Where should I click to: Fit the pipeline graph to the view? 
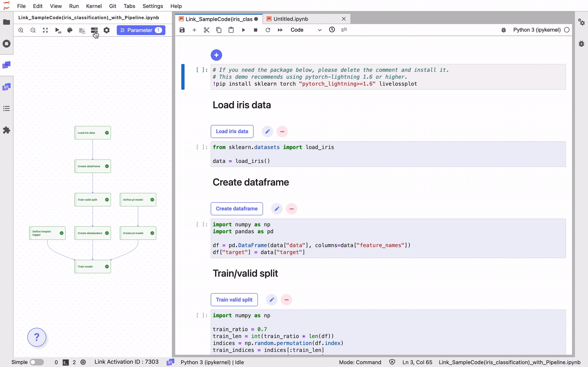coord(45,30)
